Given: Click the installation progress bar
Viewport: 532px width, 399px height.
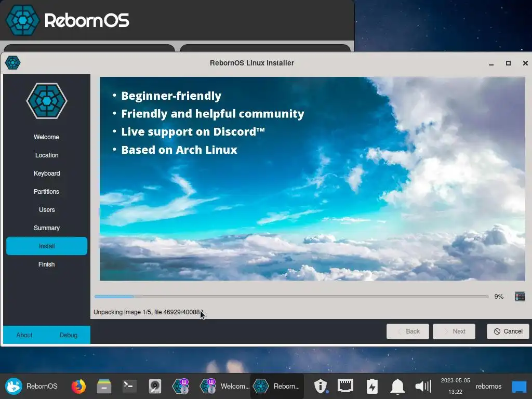Looking at the screenshot, I should click(x=291, y=297).
